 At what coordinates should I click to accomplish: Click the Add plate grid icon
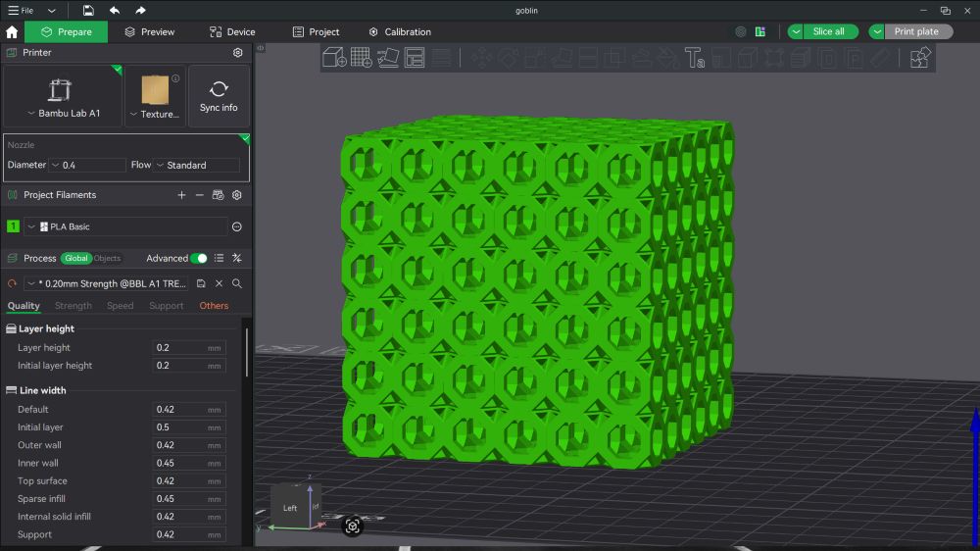pyautogui.click(x=362, y=58)
